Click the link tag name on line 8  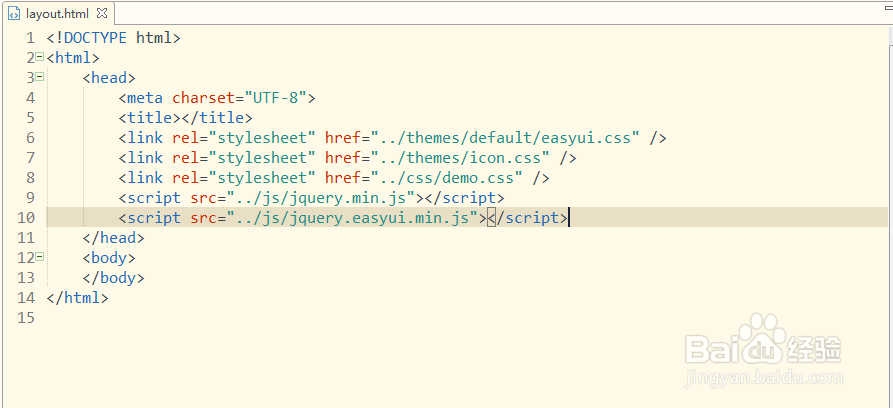coord(145,178)
